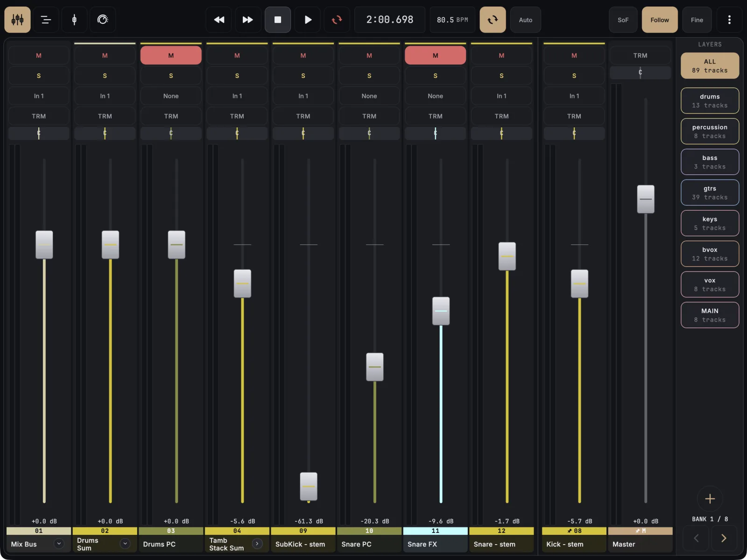Click the TRM button on Master channel
Image resolution: width=747 pixels, height=560 pixels.
(640, 56)
